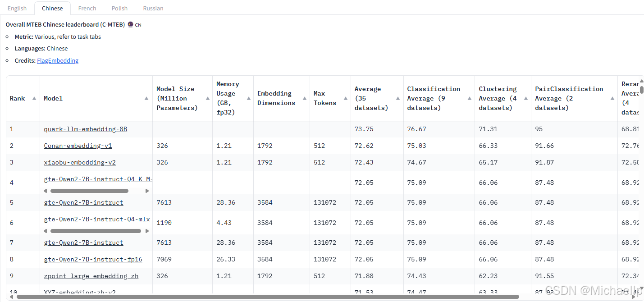Screen dimensions: 644x302
Task: Click right scroll arrow under gte-Qwen2-7B-instruct-Q4_K_M
Action: pos(147,191)
